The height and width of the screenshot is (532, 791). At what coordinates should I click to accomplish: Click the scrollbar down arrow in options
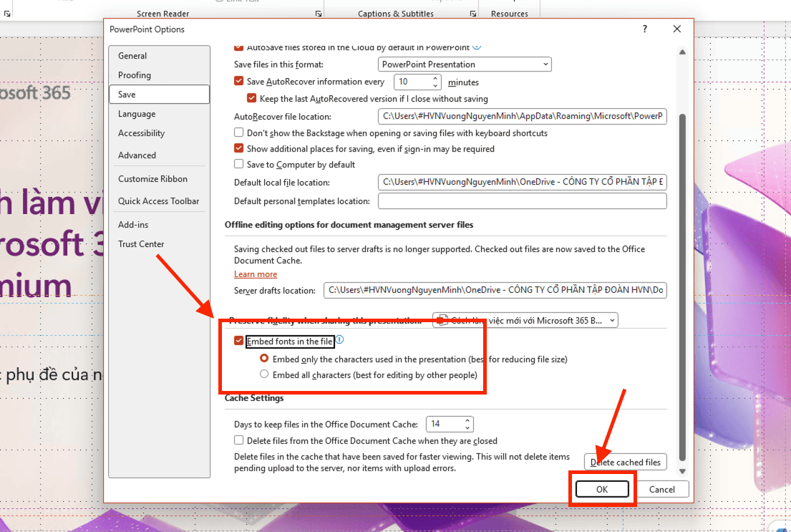click(x=682, y=471)
